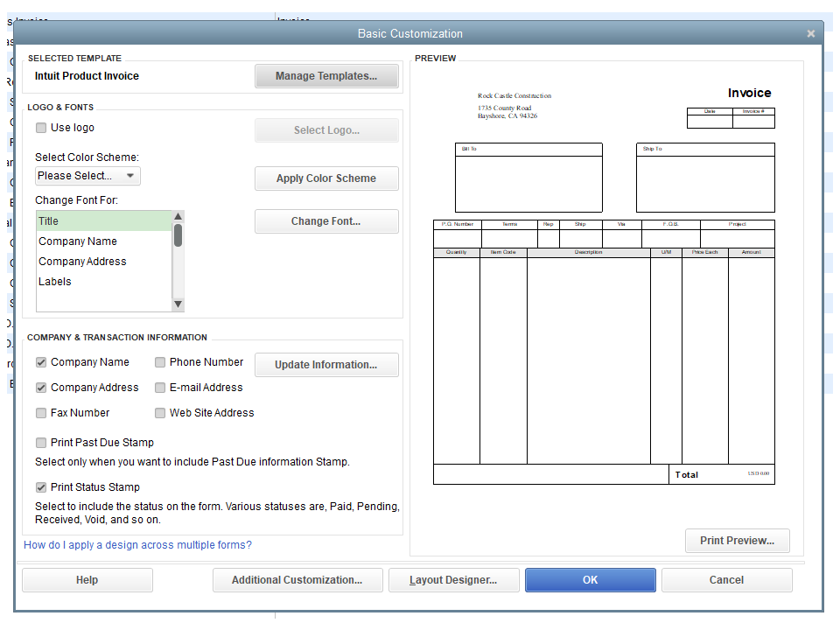Viewport: 840px width, 630px height.
Task: Click Update Information button
Action: [326, 365]
